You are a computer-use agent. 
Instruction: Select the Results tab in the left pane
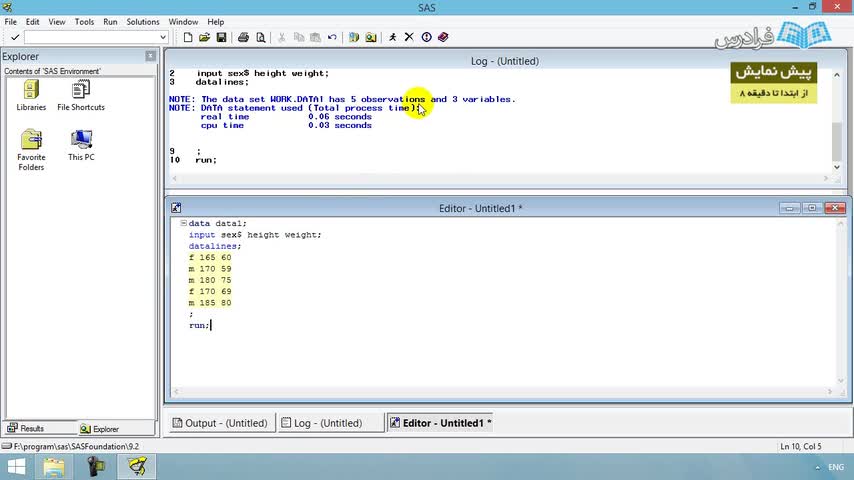click(26, 428)
